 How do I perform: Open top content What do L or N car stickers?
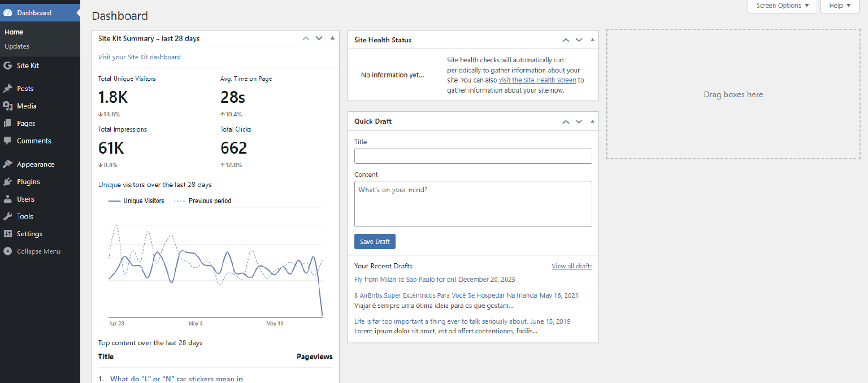(x=176, y=378)
